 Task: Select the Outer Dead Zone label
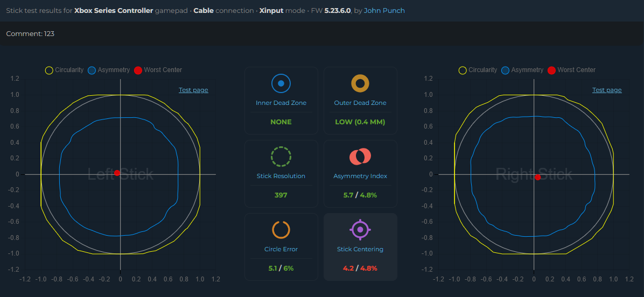point(360,103)
